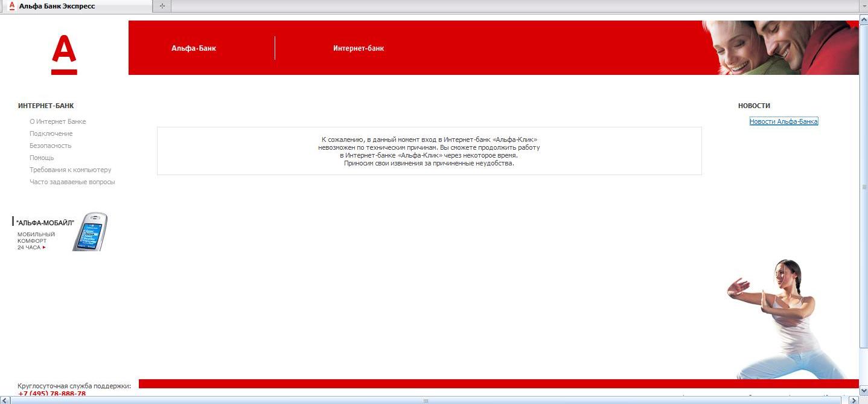Go to О Интернет Банке page

point(58,121)
